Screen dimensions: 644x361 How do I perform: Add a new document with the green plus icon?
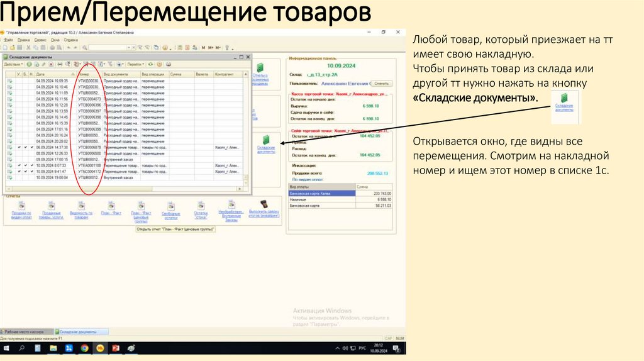29,65
